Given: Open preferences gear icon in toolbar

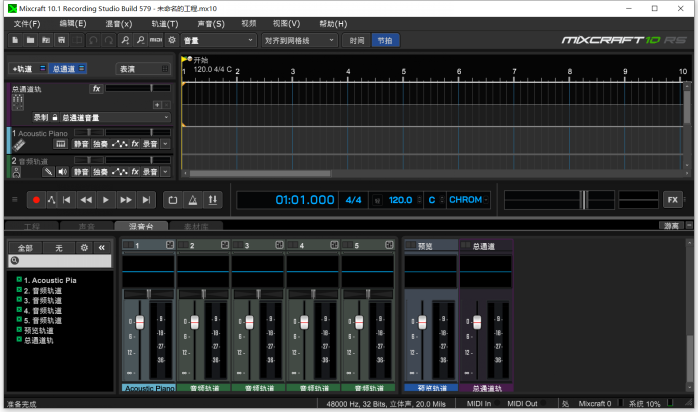Looking at the screenshot, I should 172,40.
